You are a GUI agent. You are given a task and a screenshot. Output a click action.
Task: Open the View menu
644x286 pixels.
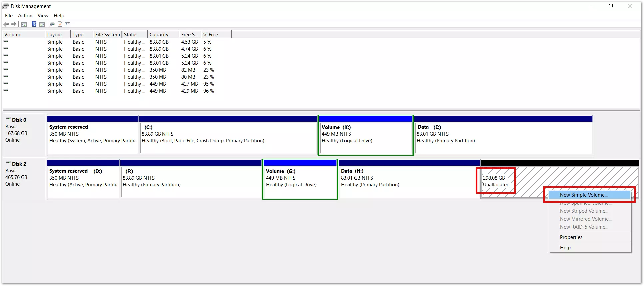coord(43,16)
